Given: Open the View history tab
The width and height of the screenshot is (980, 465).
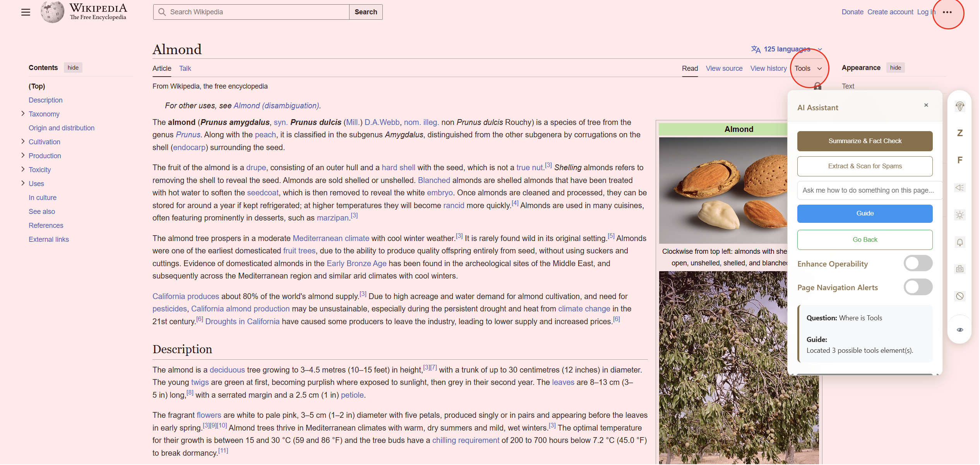Looking at the screenshot, I should 768,68.
